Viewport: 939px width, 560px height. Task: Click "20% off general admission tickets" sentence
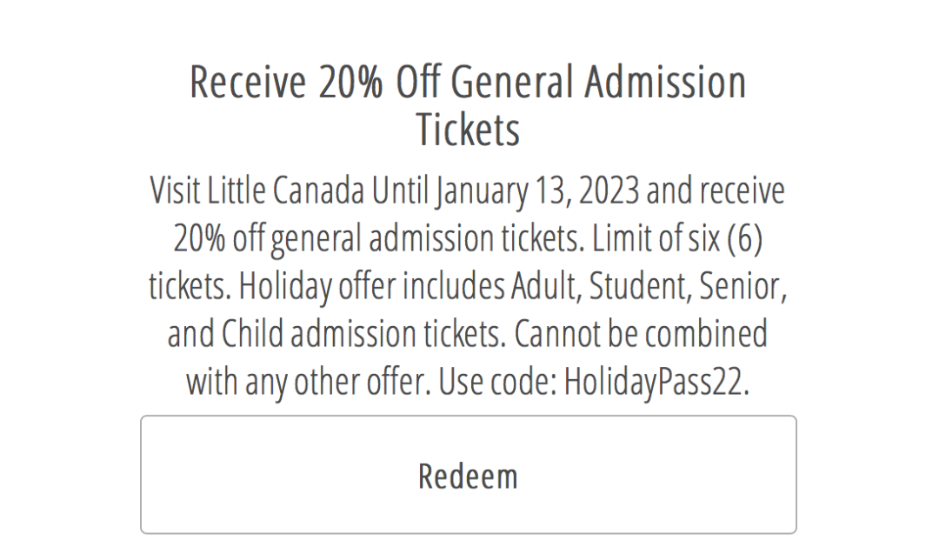coord(376,239)
